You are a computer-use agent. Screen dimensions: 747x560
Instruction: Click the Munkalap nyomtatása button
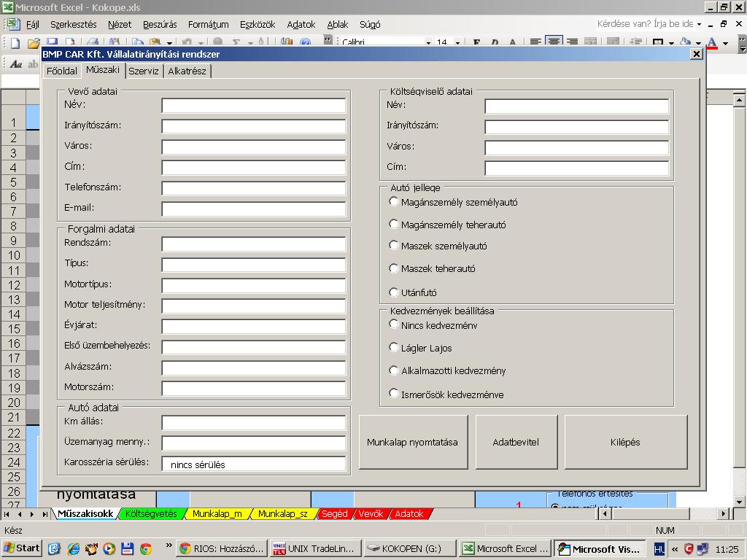[x=413, y=442]
